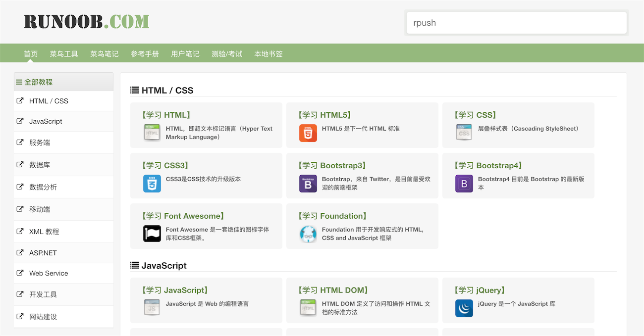The width and height of the screenshot is (644, 336).
Task: Click description CSS3是CSS技术的升级版本
Action: point(203,179)
